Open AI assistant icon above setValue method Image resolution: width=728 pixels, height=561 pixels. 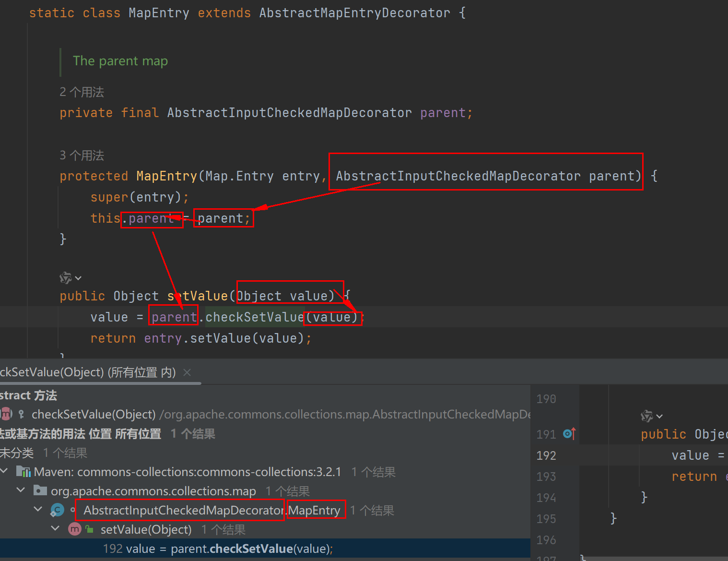pyautogui.click(x=66, y=278)
